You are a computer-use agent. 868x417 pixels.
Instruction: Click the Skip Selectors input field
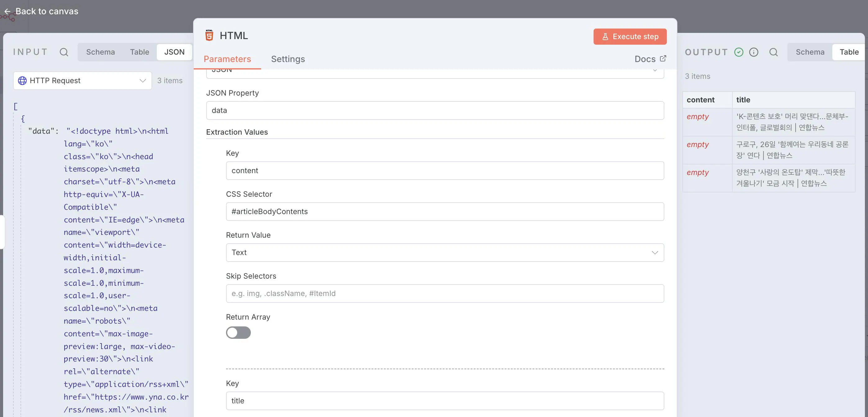point(445,294)
